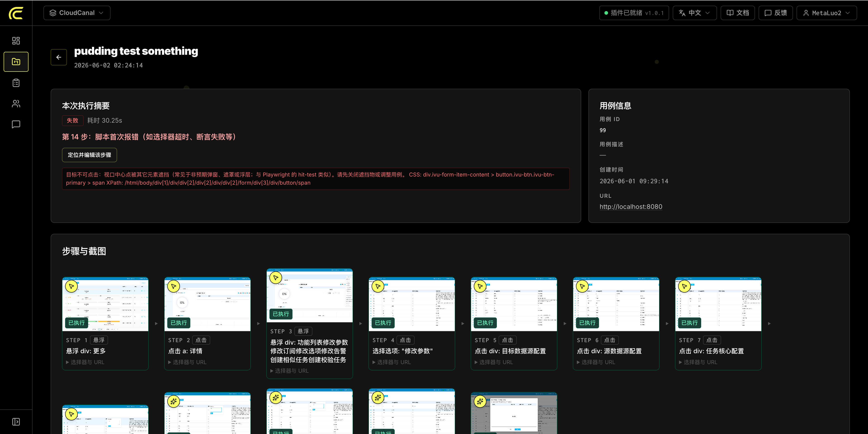Click the 已执行 badge on Step 1
Viewport: 868px width, 434px height.
(76, 323)
